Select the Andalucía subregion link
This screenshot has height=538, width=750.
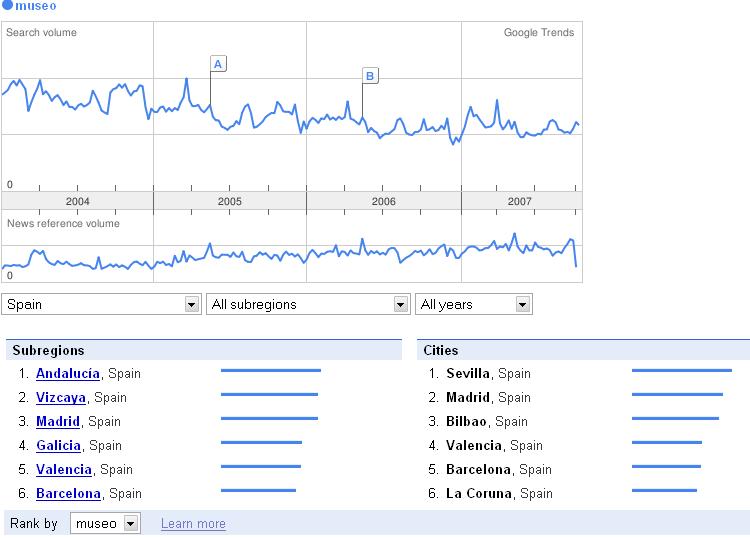point(68,373)
